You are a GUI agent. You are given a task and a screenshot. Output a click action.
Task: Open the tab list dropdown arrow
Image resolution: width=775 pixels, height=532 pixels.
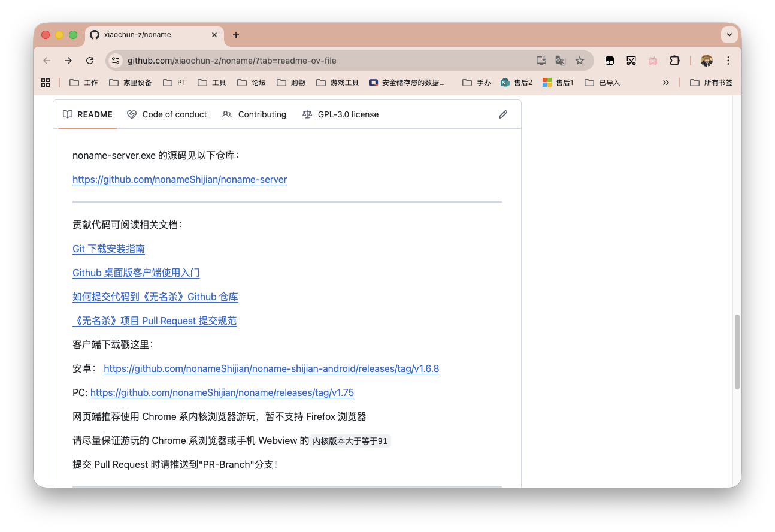[729, 35]
